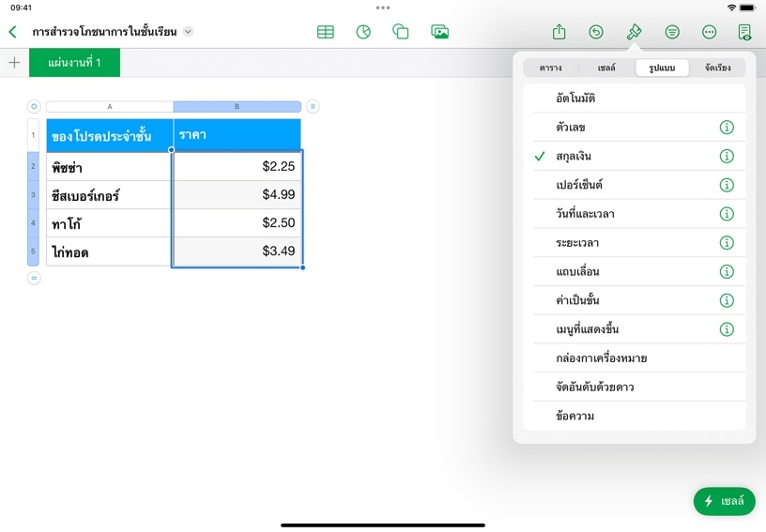766x532 pixels.
Task: Open the more options ellipsis icon
Action: [709, 32]
